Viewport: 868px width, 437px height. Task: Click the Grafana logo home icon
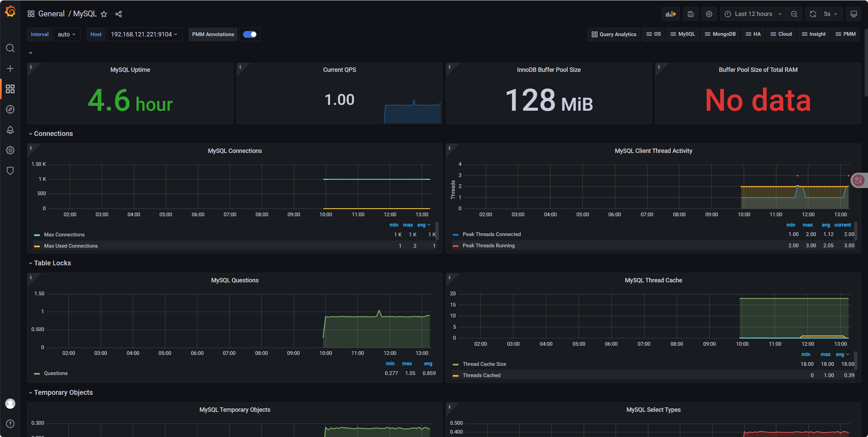tap(10, 11)
